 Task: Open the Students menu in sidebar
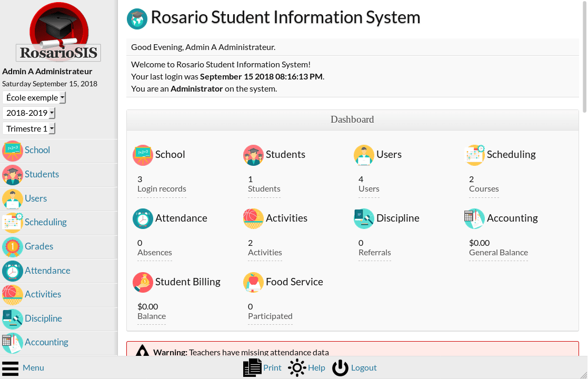(42, 174)
